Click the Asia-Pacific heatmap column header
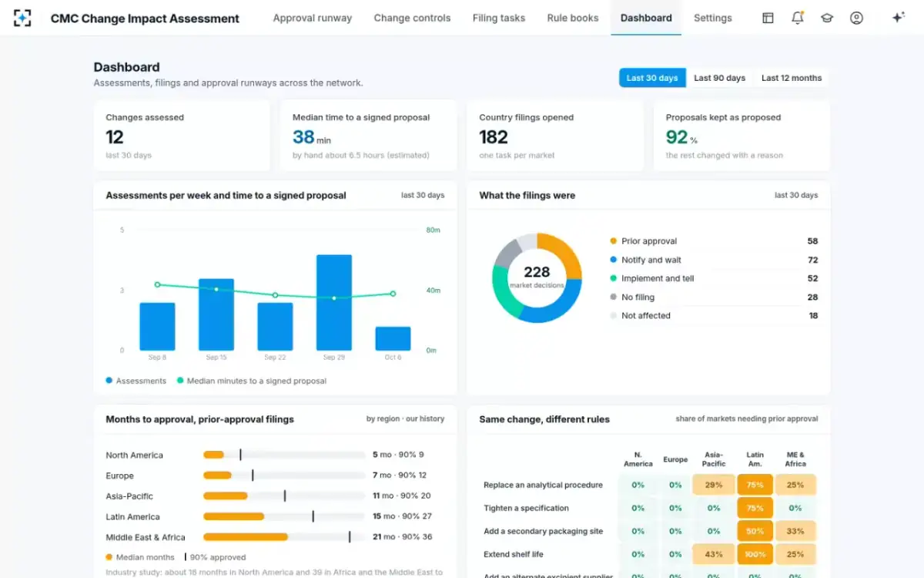 [714, 459]
